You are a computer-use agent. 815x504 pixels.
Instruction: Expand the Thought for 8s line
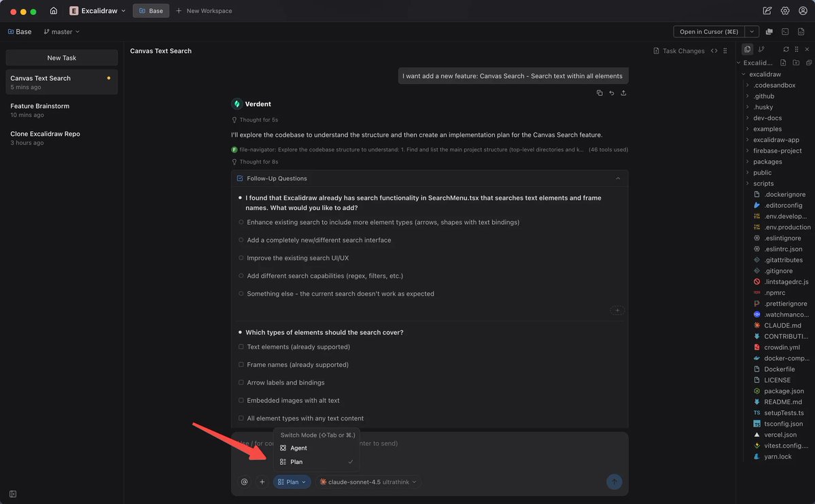[255, 162]
